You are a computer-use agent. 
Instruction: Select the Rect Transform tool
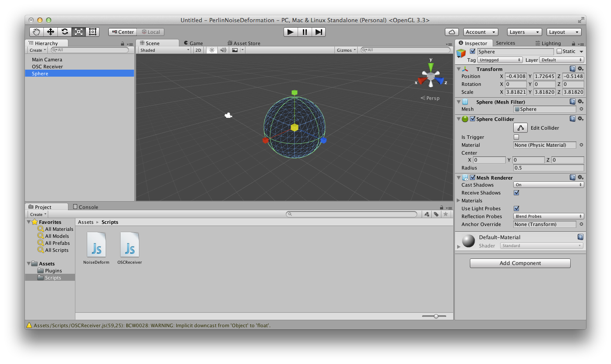click(x=92, y=32)
